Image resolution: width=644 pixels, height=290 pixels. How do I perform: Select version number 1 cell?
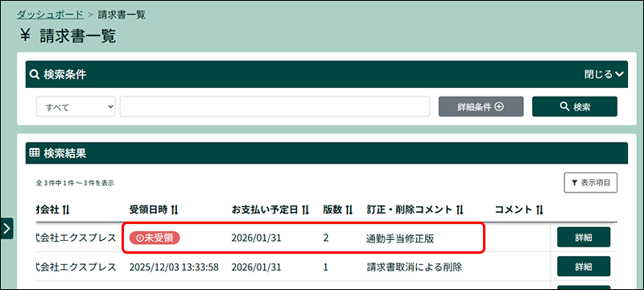326,267
